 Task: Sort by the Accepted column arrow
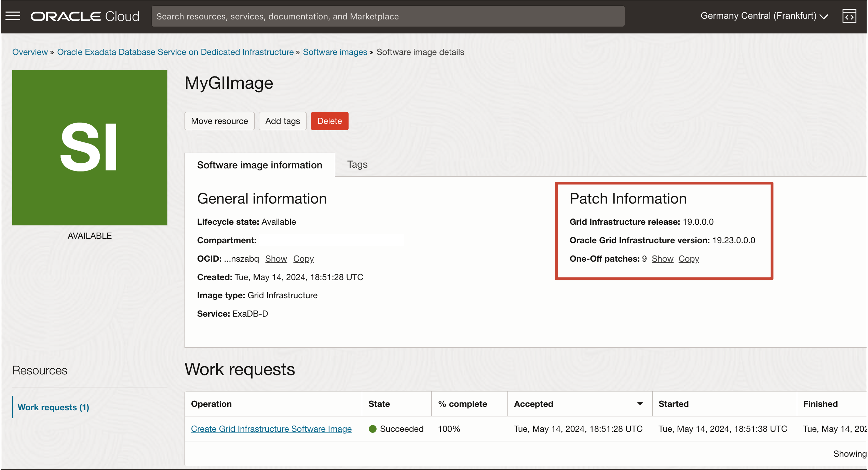pyautogui.click(x=640, y=404)
